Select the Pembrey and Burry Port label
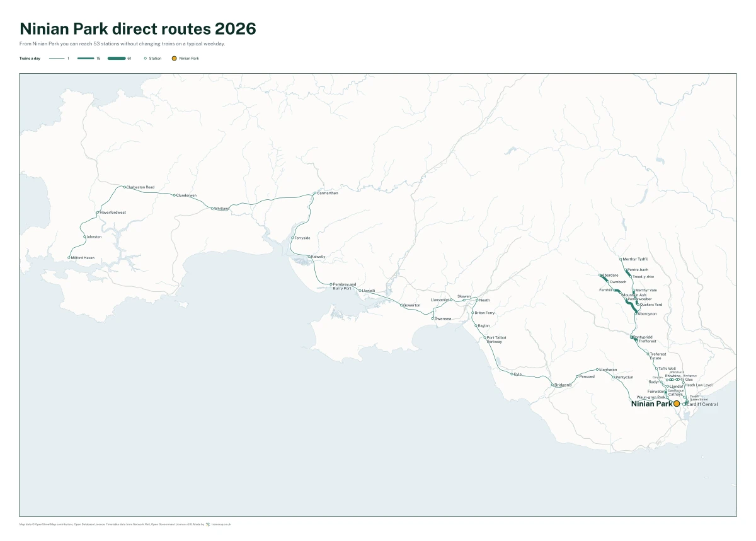 tap(345, 286)
